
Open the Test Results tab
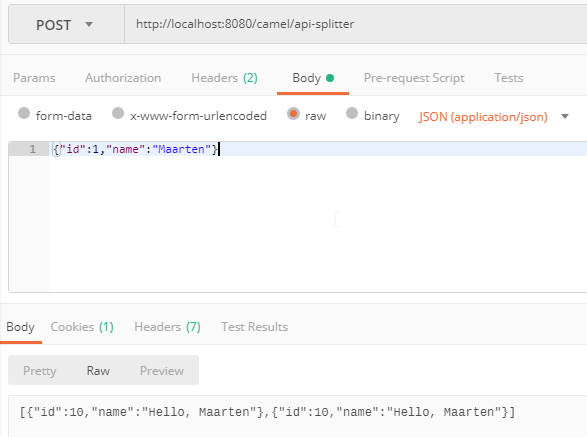[x=255, y=327]
